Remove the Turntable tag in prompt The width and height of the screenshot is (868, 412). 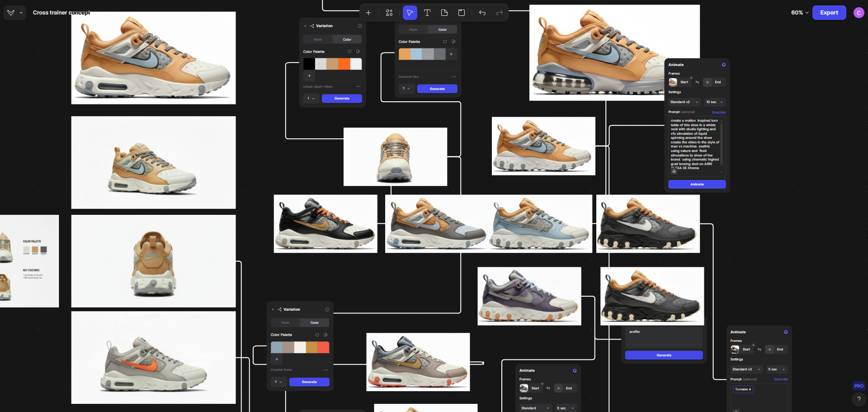point(750,389)
